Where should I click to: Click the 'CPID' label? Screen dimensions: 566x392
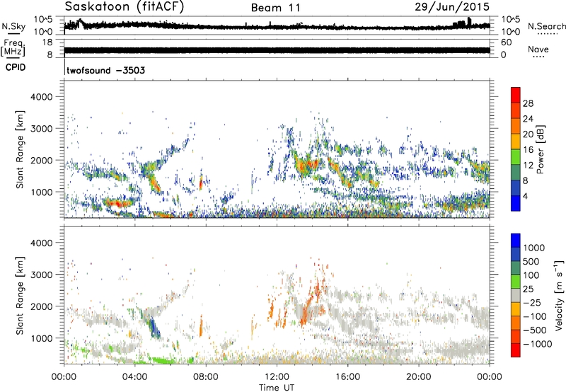tap(16, 67)
